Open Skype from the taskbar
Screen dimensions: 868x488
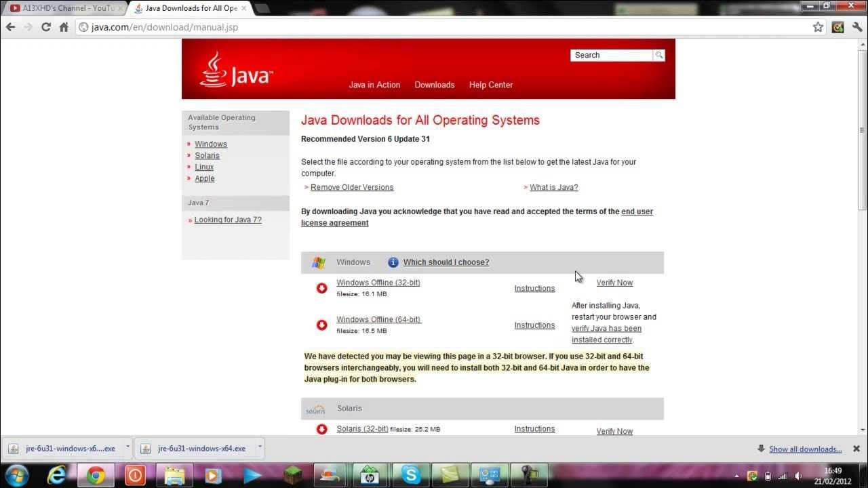410,475
